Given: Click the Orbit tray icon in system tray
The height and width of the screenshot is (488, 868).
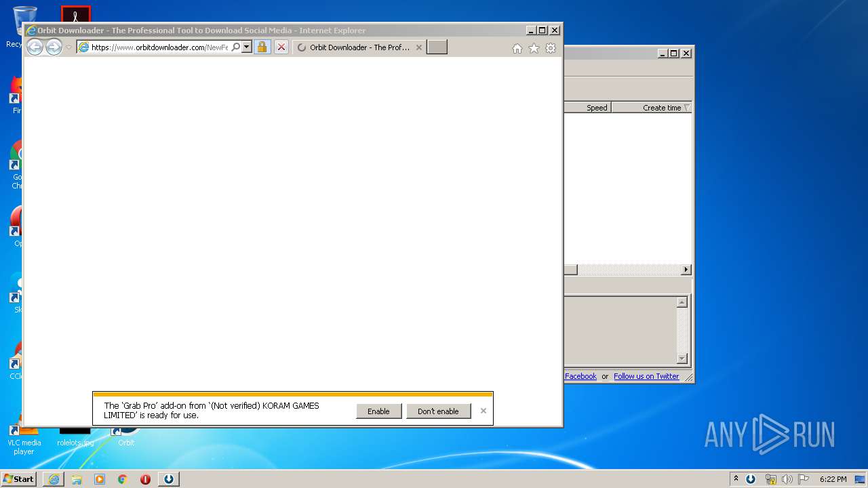Looking at the screenshot, I should click(x=751, y=479).
